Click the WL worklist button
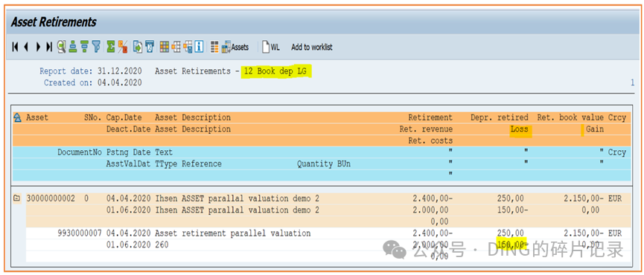The image size is (644, 275). (x=271, y=47)
